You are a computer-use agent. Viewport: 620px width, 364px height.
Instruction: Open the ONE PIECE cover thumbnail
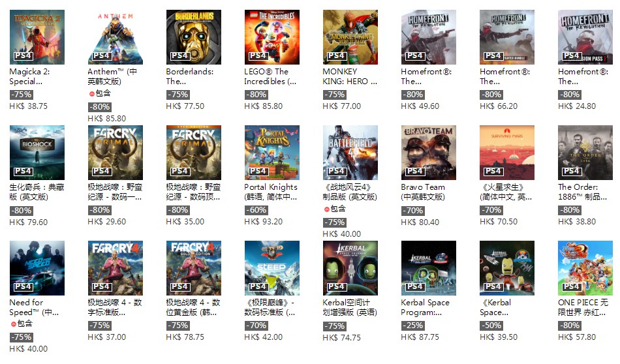[x=585, y=268]
